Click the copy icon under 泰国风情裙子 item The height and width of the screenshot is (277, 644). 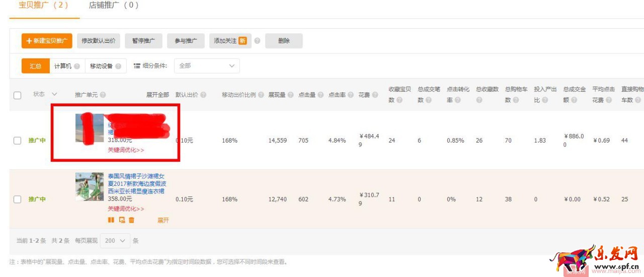click(x=122, y=220)
